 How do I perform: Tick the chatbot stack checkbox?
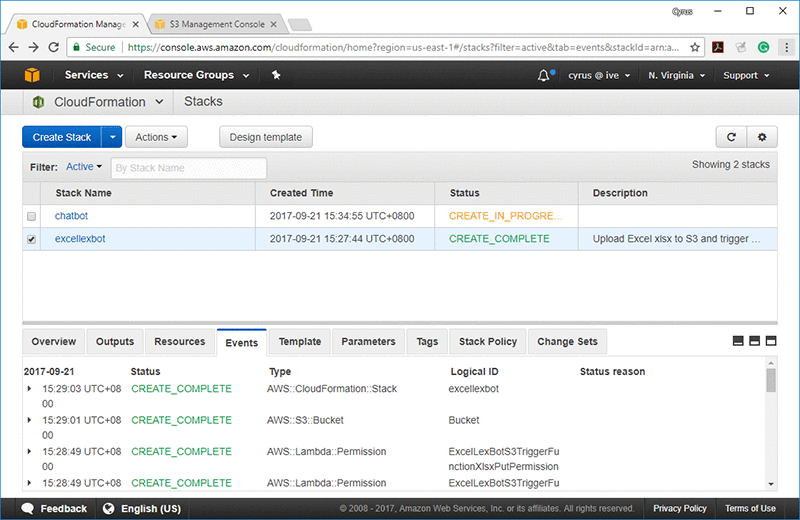32,216
